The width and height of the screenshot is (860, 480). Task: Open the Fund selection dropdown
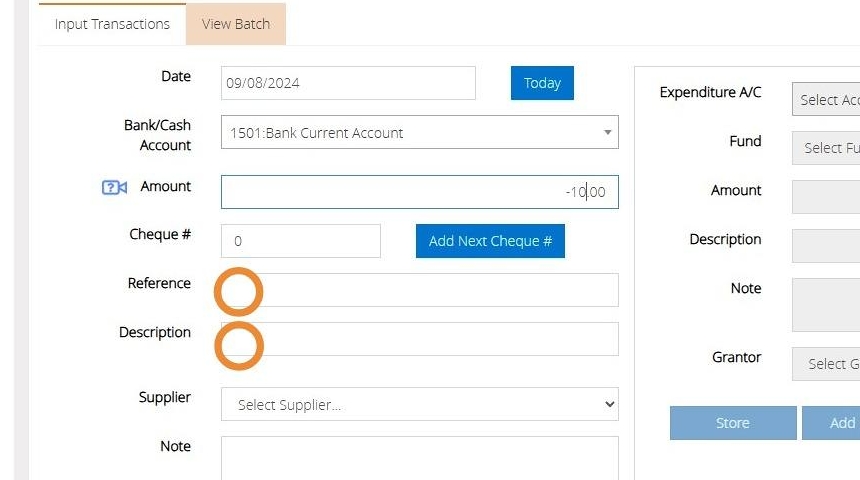(827, 148)
